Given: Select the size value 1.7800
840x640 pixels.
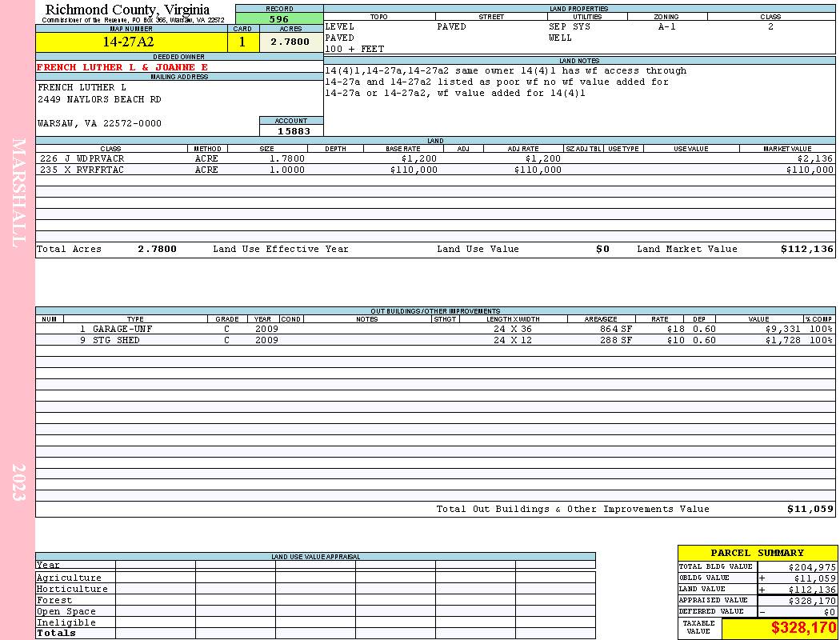Looking at the screenshot, I should point(287,158).
